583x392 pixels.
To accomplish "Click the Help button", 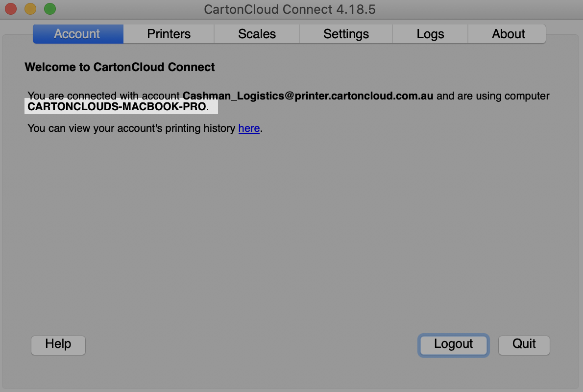I will coord(58,345).
